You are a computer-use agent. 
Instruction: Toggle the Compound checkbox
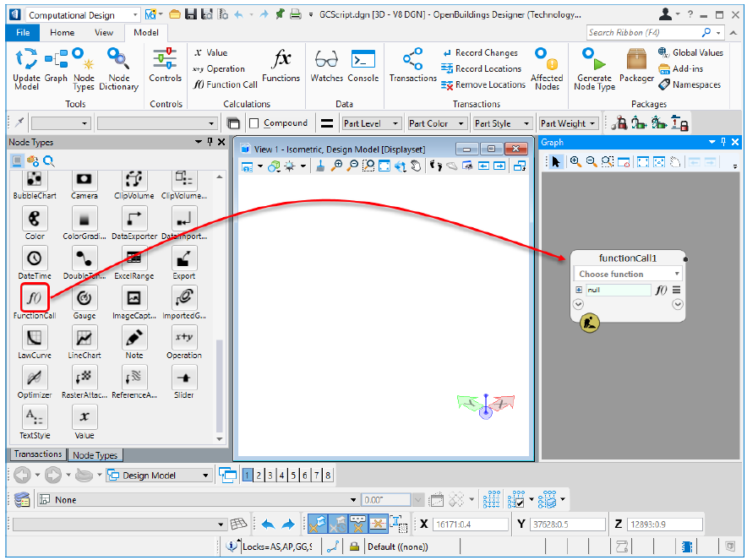(254, 123)
